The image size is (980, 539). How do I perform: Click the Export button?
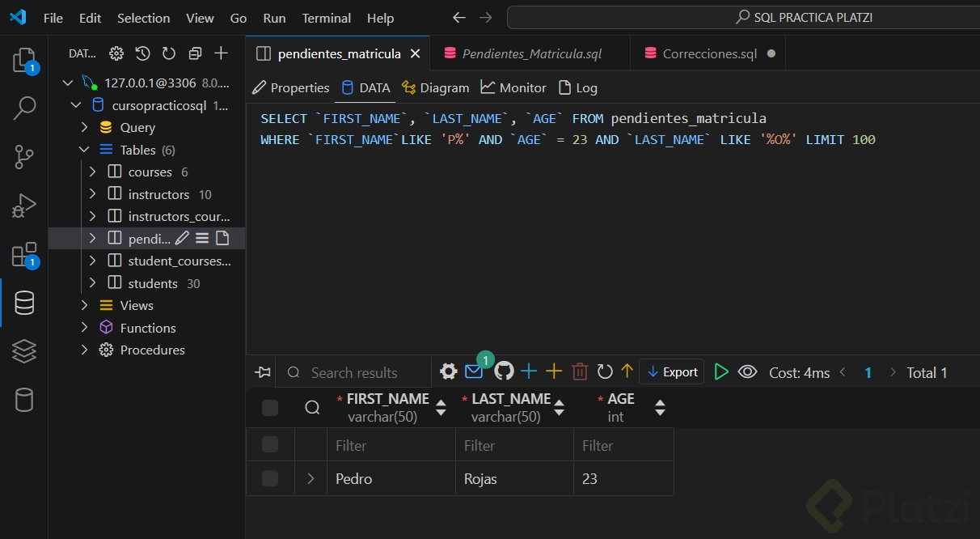[x=672, y=371]
